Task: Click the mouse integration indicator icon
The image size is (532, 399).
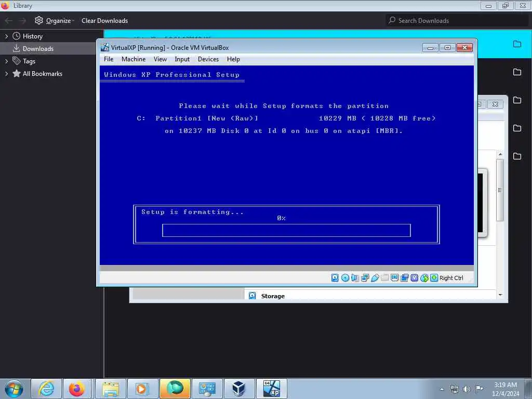Action: (424, 278)
